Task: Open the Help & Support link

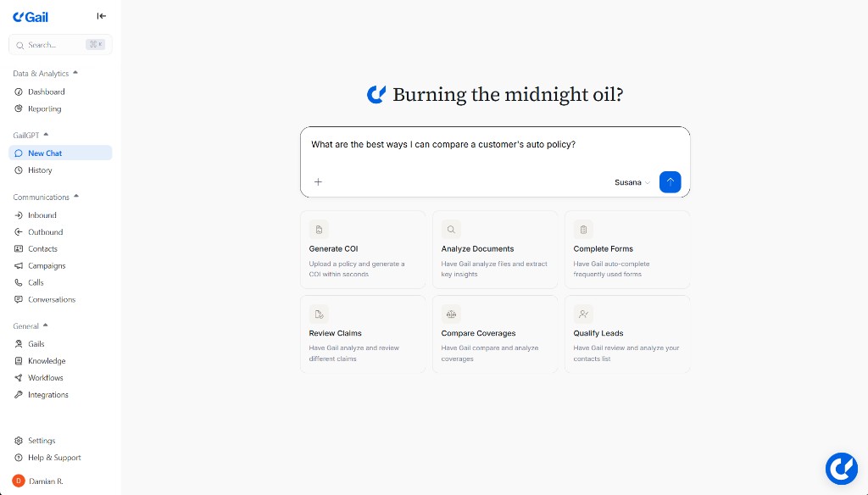Action: coord(54,458)
